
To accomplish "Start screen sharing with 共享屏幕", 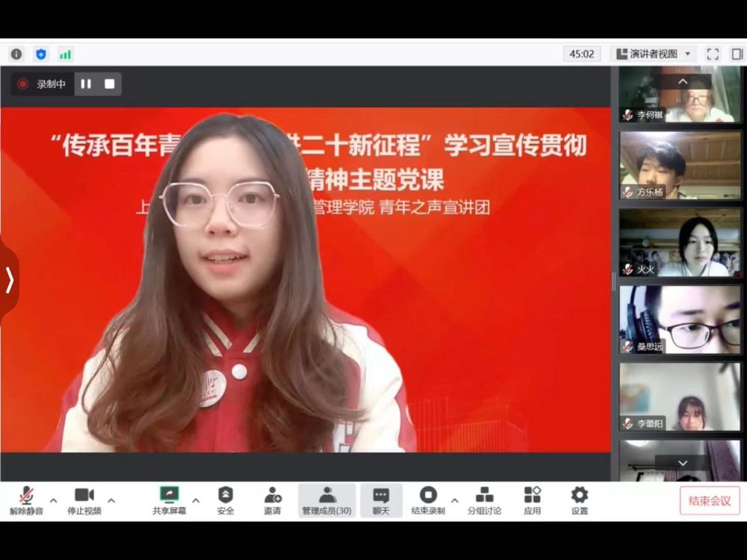I will tap(169, 501).
